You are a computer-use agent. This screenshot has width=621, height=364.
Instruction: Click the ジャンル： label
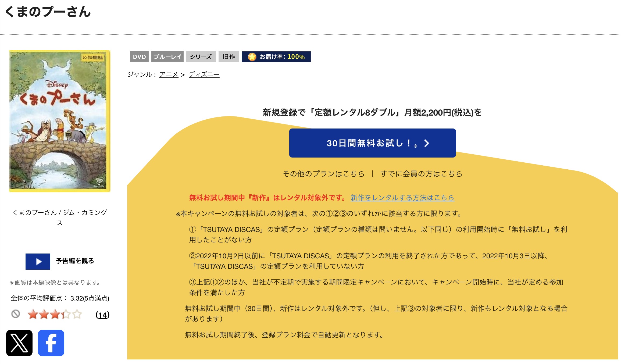(142, 74)
